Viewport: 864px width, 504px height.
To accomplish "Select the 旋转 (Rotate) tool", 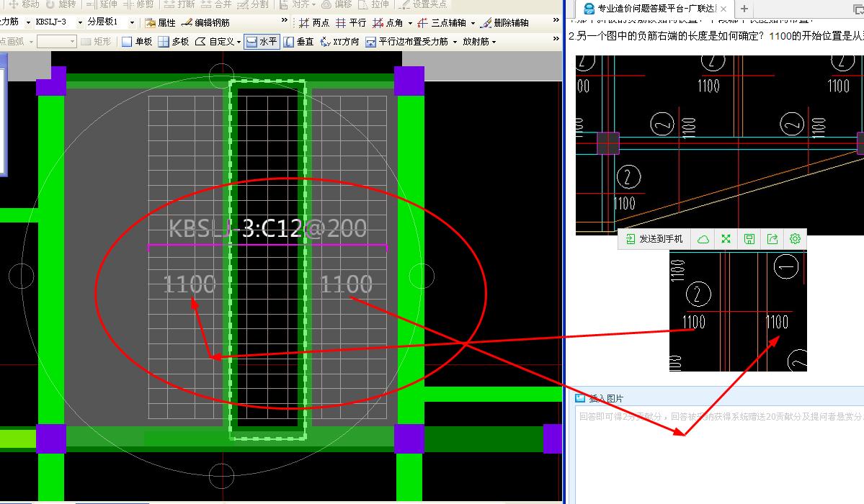I will click(61, 4).
